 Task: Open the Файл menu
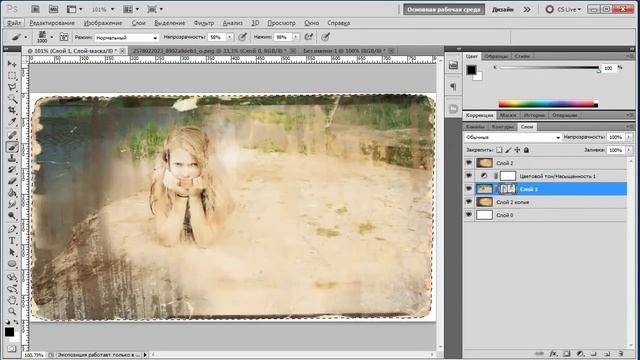[x=14, y=23]
